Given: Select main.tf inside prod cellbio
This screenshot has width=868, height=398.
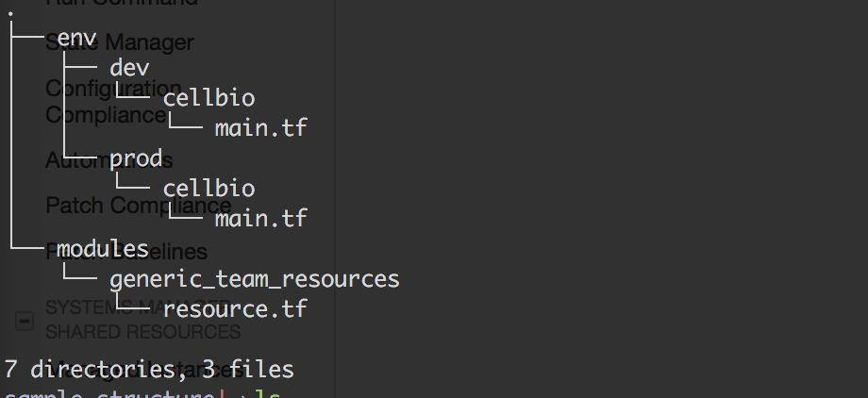Looking at the screenshot, I should pos(260,219).
